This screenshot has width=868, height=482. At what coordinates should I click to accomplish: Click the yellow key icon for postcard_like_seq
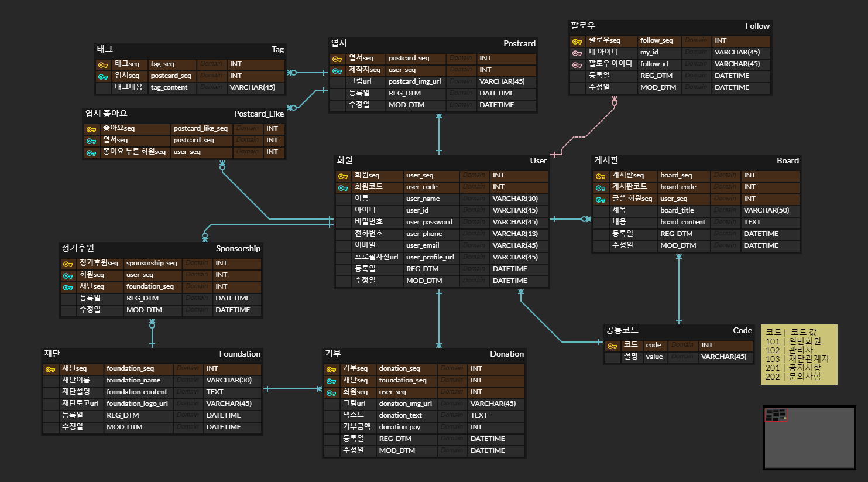click(x=91, y=129)
